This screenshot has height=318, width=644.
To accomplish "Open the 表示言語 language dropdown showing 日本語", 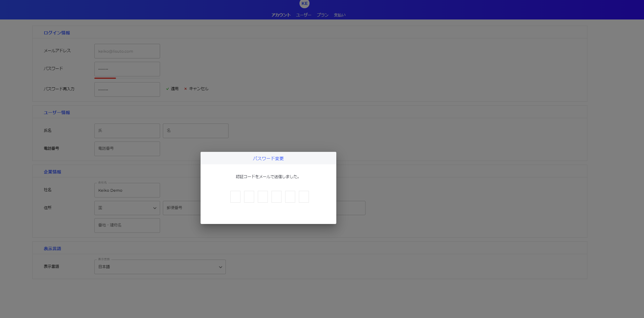I will pyautogui.click(x=160, y=267).
